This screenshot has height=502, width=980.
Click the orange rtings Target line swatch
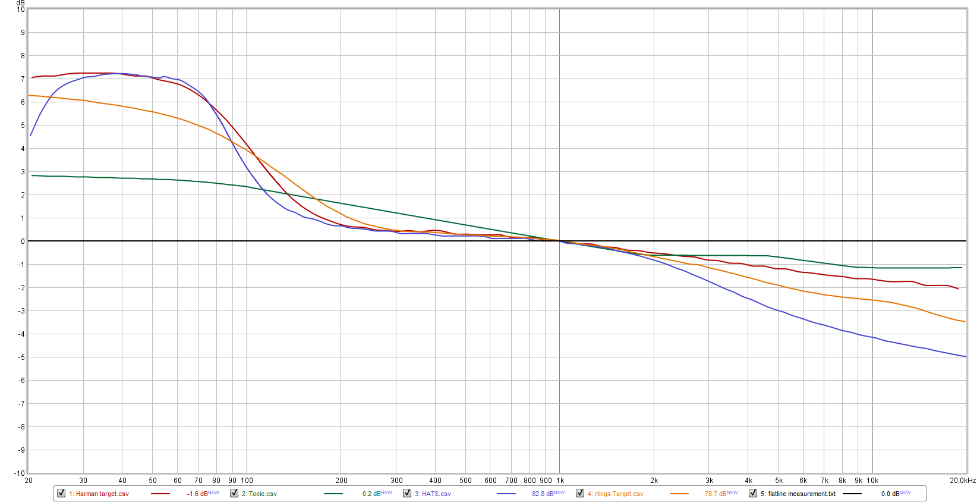[x=679, y=494]
